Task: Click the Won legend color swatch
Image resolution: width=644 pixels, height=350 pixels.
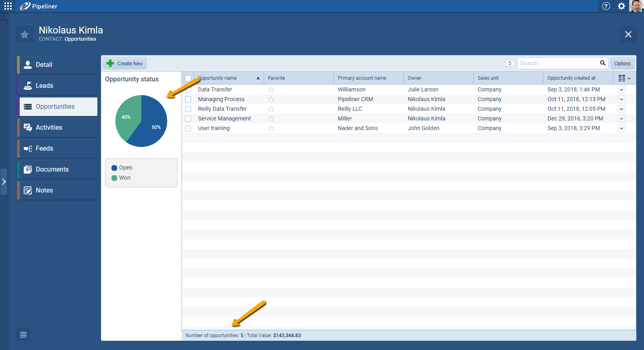Action: 114,178
